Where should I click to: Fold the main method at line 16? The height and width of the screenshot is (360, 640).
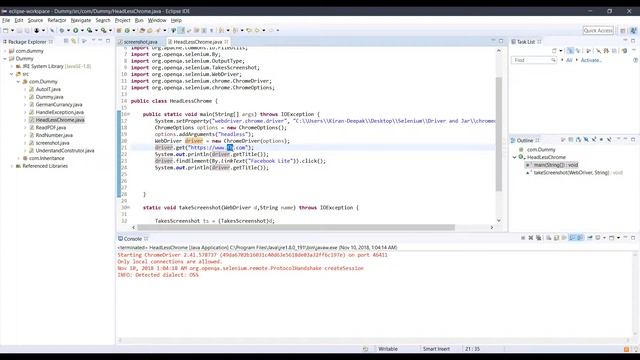[128, 114]
